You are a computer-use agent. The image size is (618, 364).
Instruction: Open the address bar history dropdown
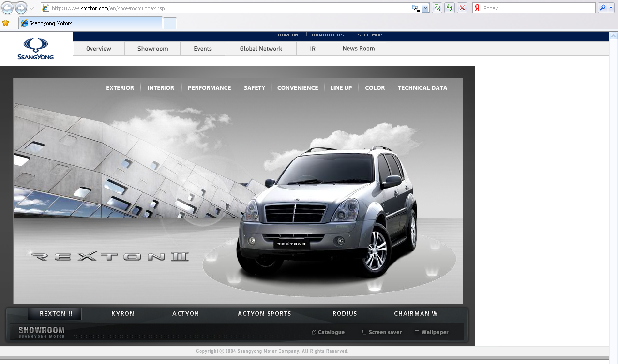tap(425, 8)
